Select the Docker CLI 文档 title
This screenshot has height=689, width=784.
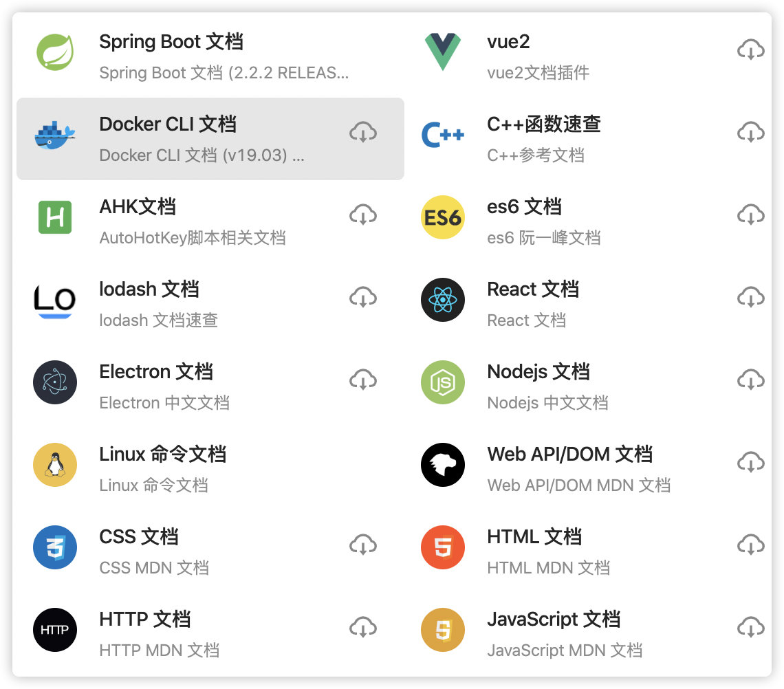point(168,124)
